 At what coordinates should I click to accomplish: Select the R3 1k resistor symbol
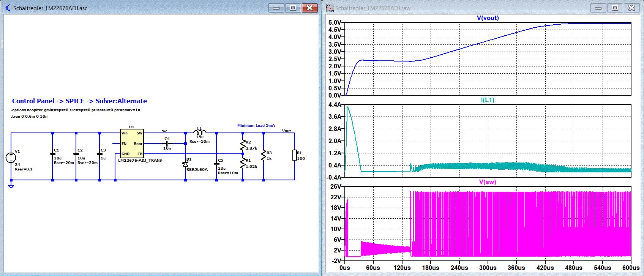(264, 155)
